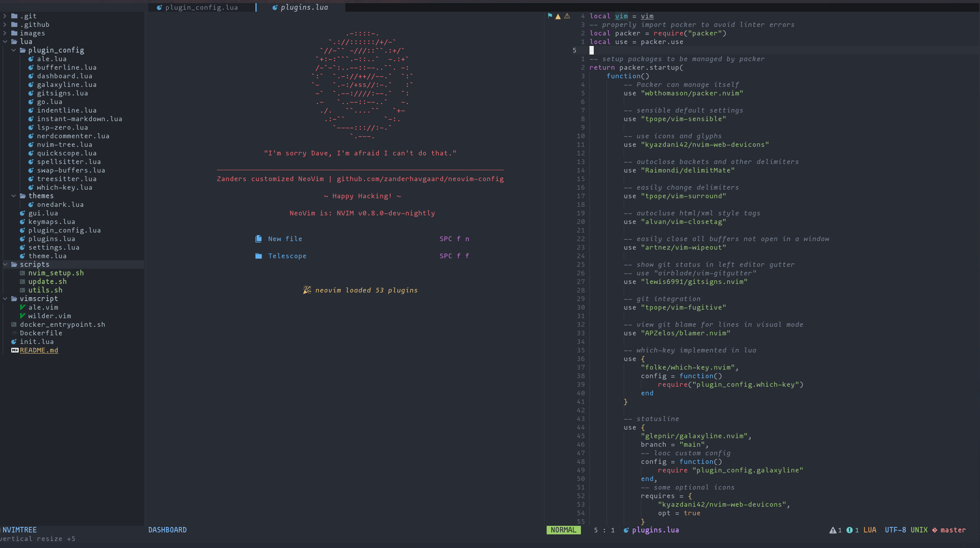Click the Lua icon beside ale.lua

[x=31, y=59]
